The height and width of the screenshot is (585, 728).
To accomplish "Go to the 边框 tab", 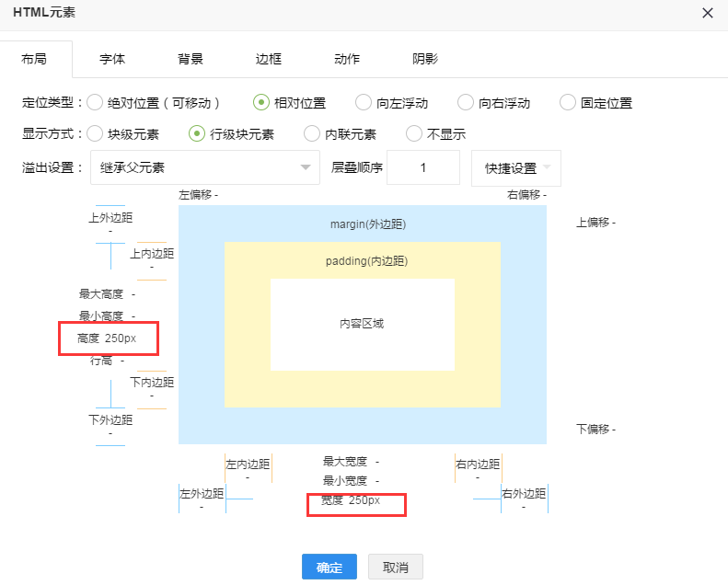I will pyautogui.click(x=269, y=59).
